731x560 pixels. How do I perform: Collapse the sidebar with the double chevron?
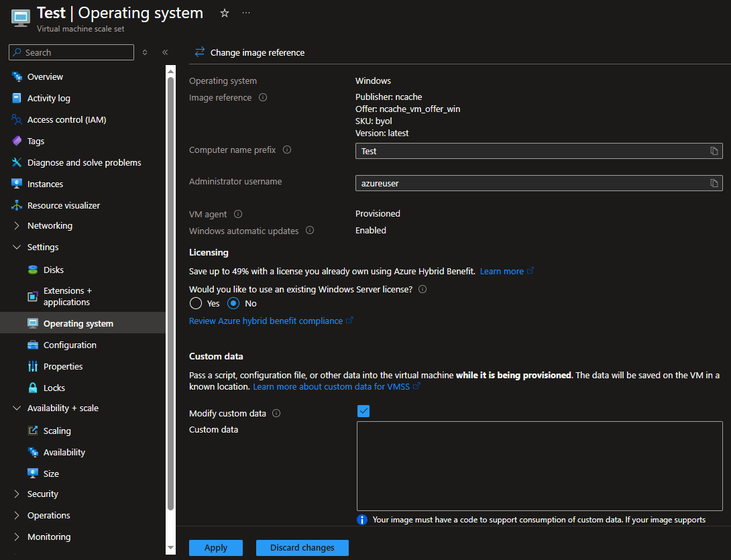click(x=165, y=52)
